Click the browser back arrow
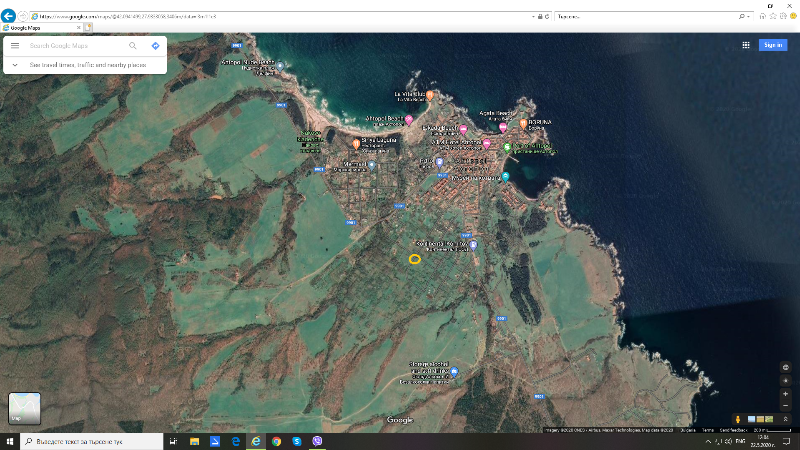The height and width of the screenshot is (450, 800). coord(9,16)
